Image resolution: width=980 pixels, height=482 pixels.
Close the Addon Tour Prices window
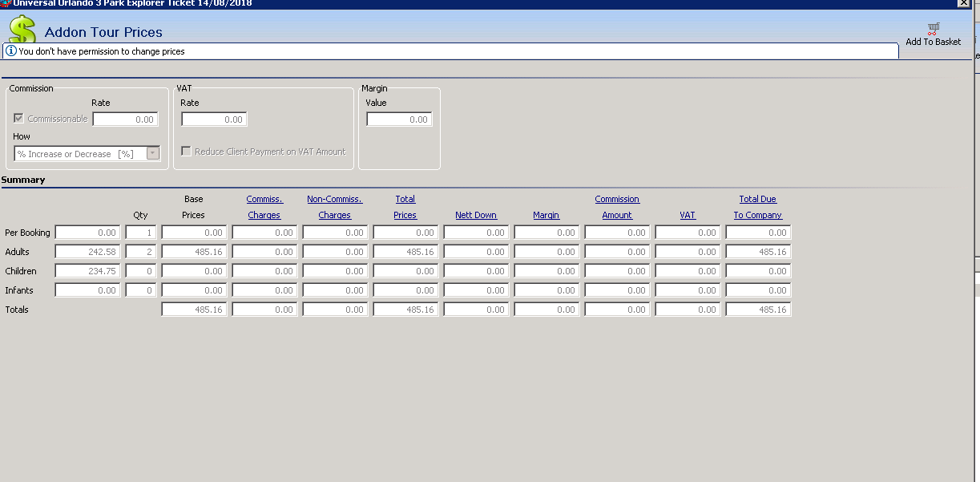click(x=963, y=3)
